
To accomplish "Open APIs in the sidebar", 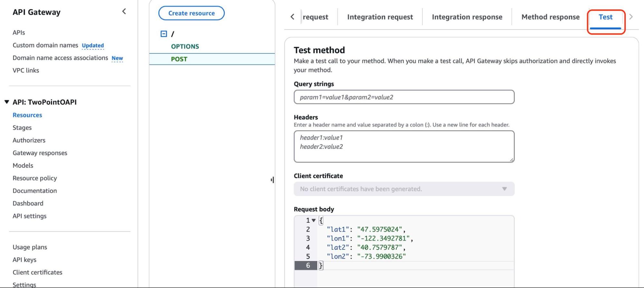I will (x=19, y=33).
